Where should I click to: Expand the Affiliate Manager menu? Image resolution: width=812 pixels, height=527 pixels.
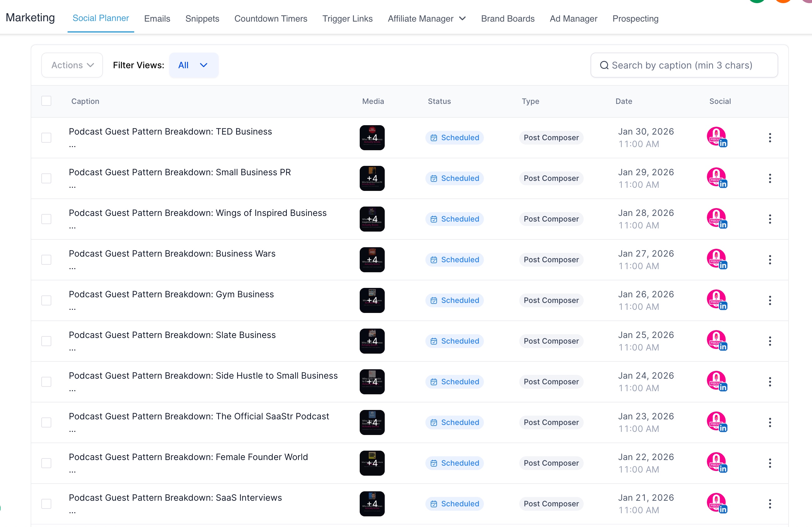[426, 18]
